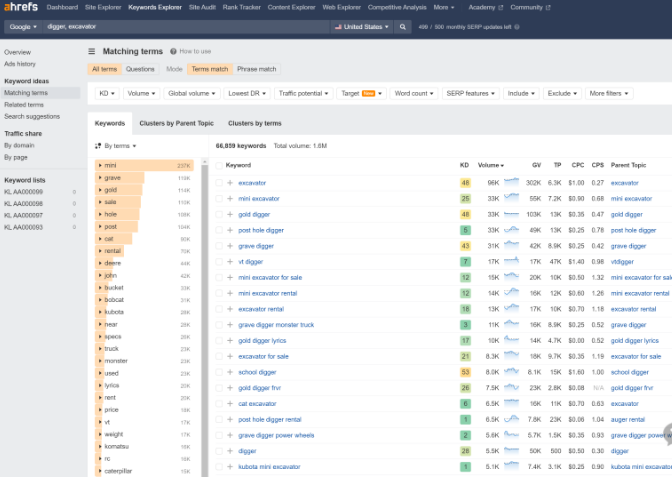This screenshot has height=489, width=672.
Task: Switch to Clusters by Parent Topic tab
Action: click(174, 123)
